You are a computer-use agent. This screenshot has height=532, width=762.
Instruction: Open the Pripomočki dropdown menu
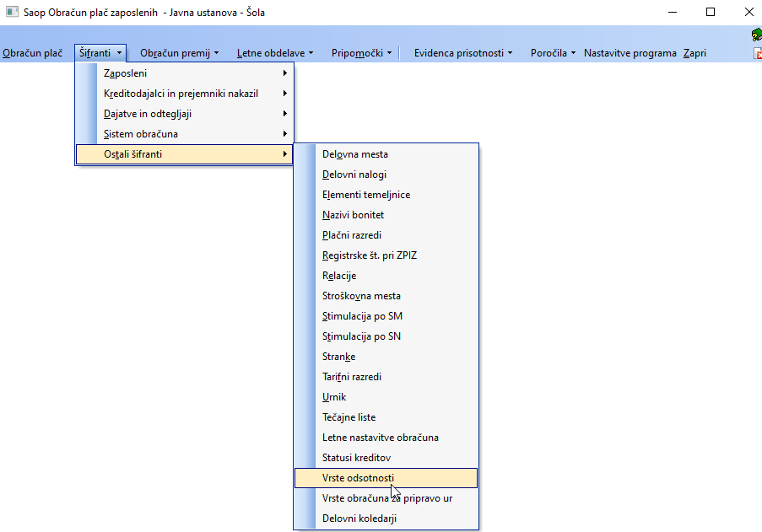pyautogui.click(x=361, y=53)
